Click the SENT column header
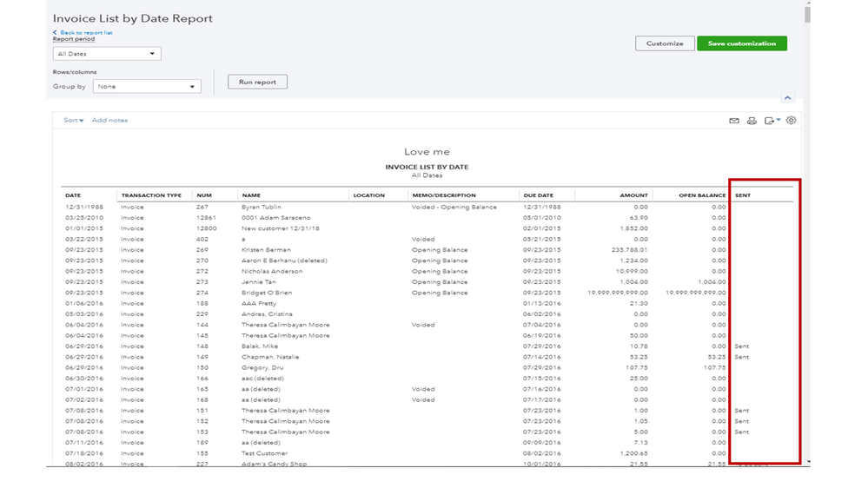 tap(742, 195)
